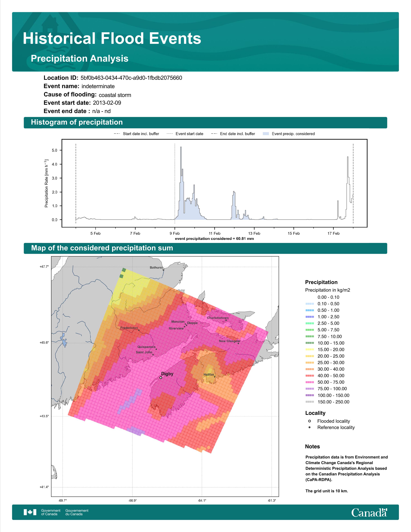
Task: Click the +45.6° latitude label
Action: [44, 342]
